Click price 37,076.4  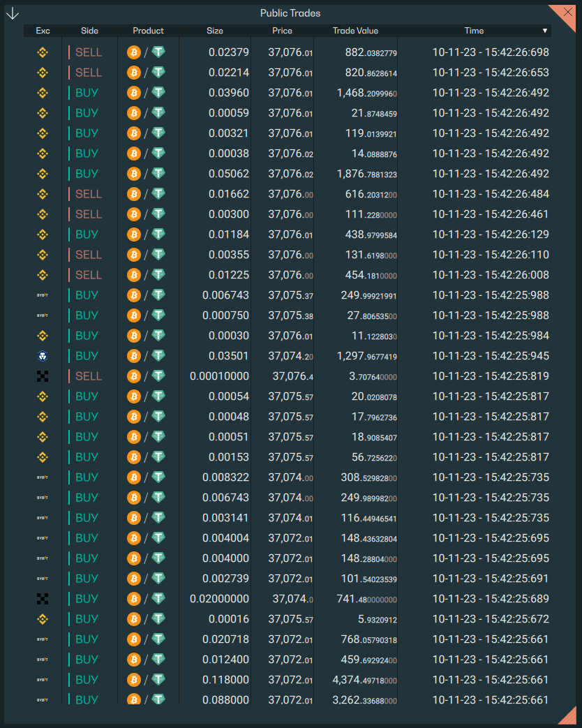293,376
